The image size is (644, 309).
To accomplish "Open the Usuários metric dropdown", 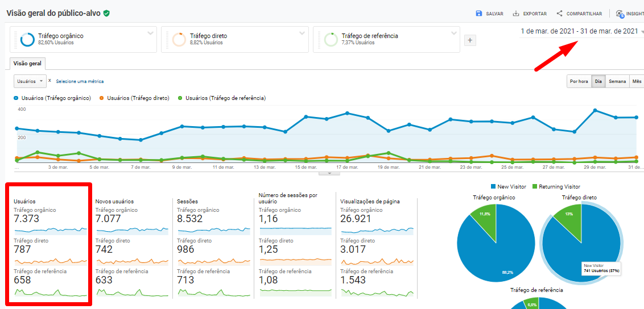I will [30, 81].
